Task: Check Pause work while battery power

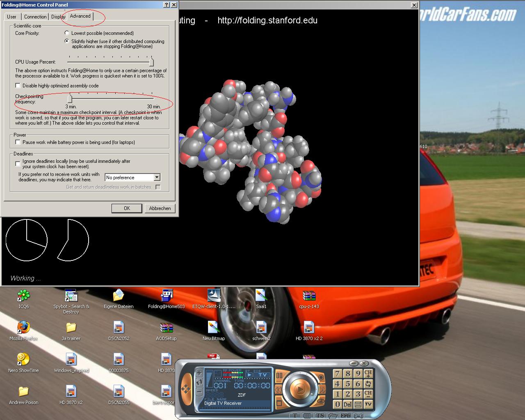Action: pyautogui.click(x=18, y=142)
